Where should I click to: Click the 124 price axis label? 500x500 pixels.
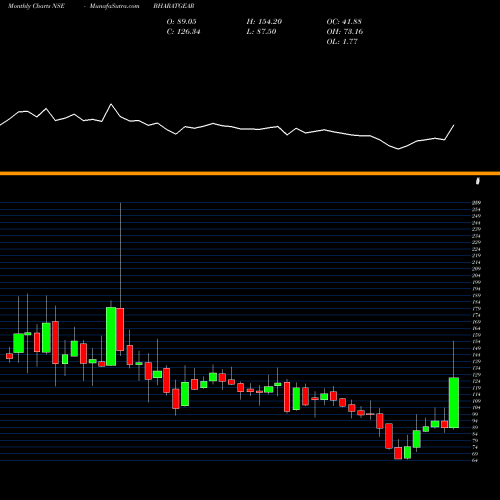pyautogui.click(x=476, y=381)
